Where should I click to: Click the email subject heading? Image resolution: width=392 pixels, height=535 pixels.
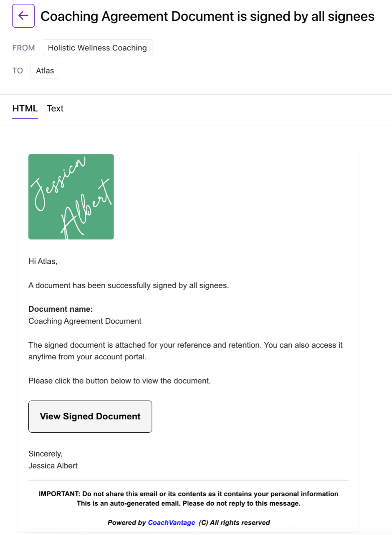207,16
